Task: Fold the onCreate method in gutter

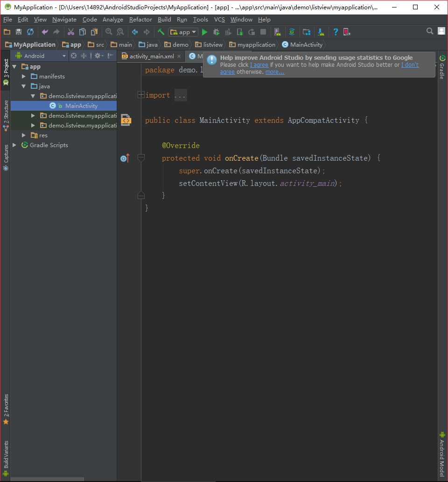Action: [141, 158]
